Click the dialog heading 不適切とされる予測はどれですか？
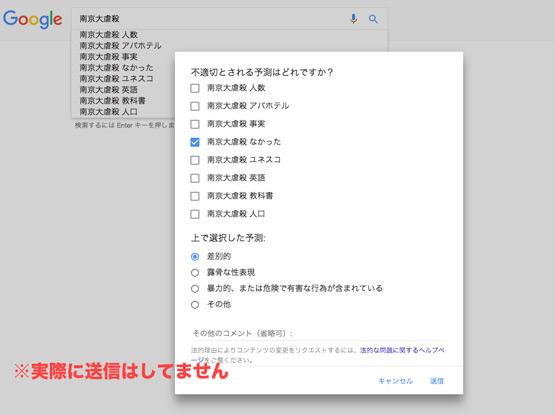This screenshot has width=555, height=415. tap(262, 72)
